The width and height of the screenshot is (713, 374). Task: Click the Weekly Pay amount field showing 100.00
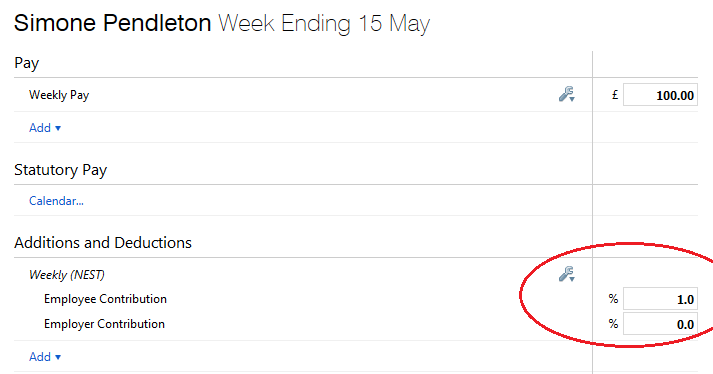660,95
